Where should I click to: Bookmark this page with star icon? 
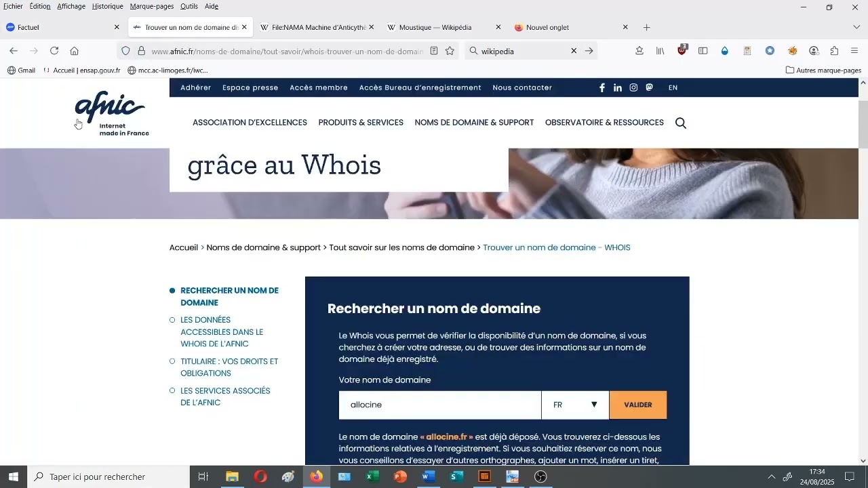[450, 51]
